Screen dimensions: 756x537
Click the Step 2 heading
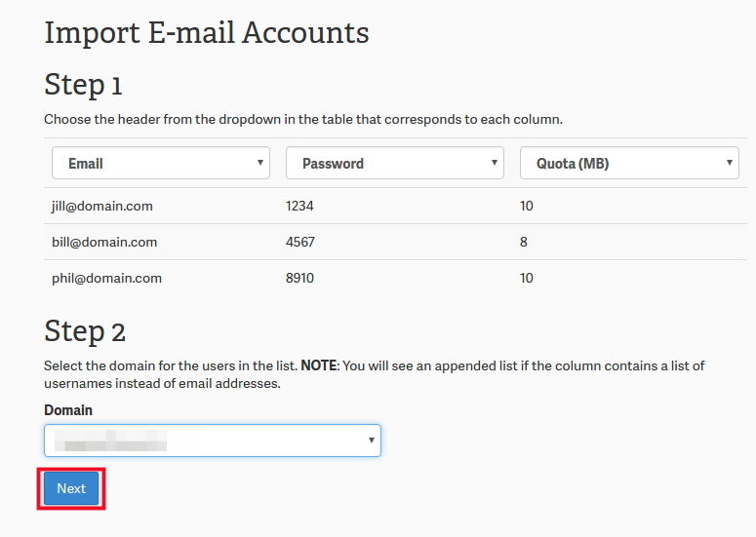[85, 331]
